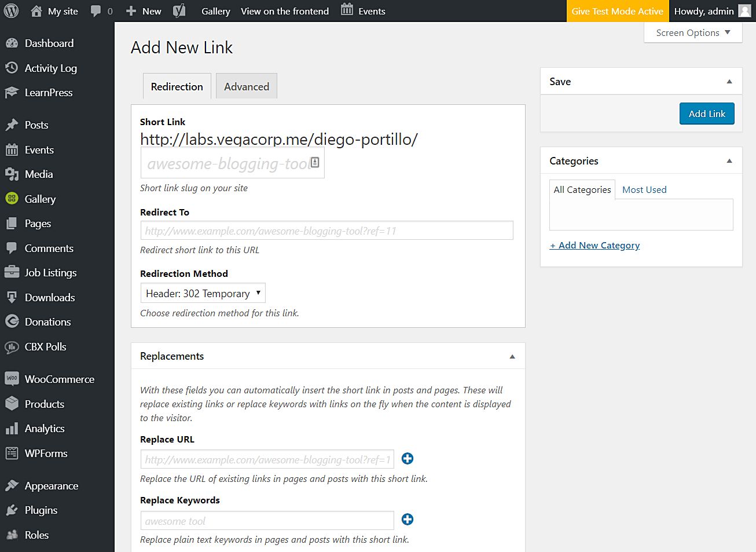Image resolution: width=756 pixels, height=552 pixels.
Task: Click the WordPress logo icon
Action: tap(11, 11)
